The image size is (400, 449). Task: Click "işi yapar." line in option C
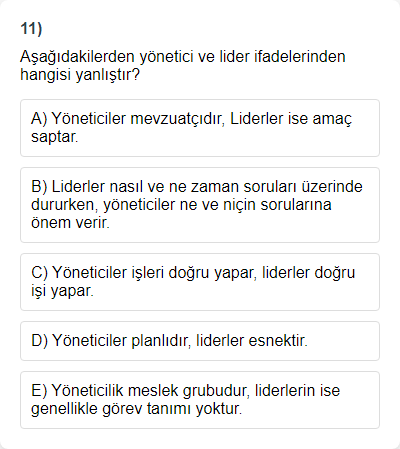[x=62, y=291]
